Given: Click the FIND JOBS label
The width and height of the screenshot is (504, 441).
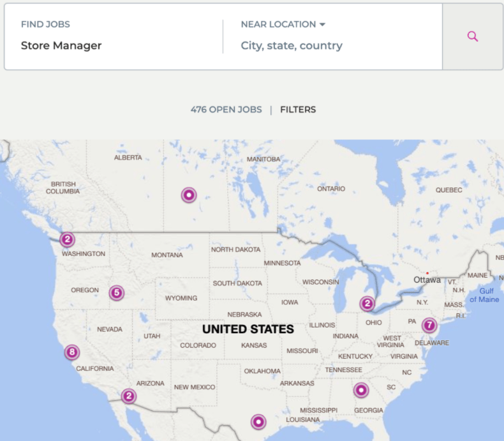Looking at the screenshot, I should point(45,24).
